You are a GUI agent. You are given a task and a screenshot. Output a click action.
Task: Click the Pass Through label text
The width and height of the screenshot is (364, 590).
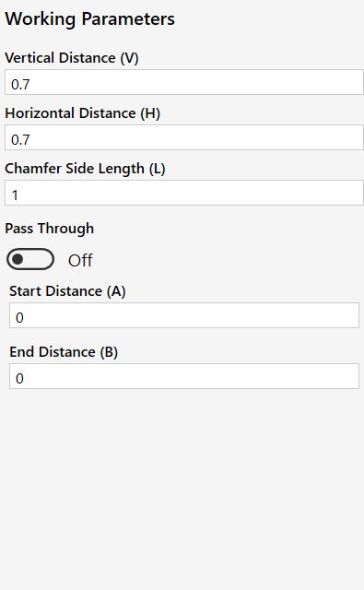(49, 229)
